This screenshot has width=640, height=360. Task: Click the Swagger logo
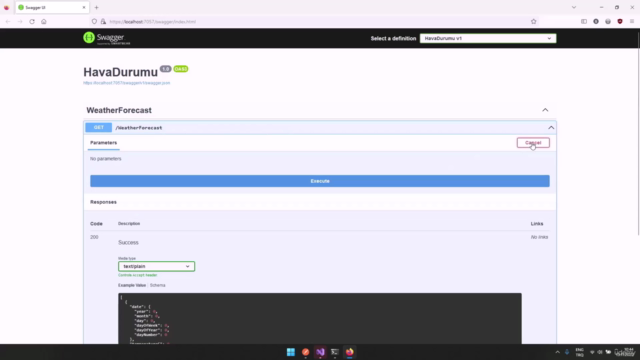tap(107, 38)
